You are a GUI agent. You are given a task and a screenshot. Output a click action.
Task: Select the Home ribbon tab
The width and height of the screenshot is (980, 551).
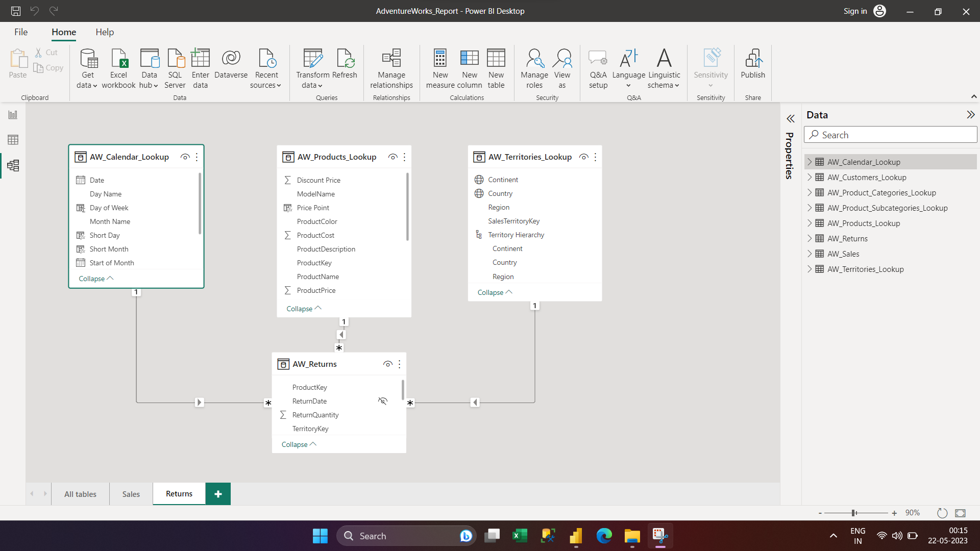64,32
